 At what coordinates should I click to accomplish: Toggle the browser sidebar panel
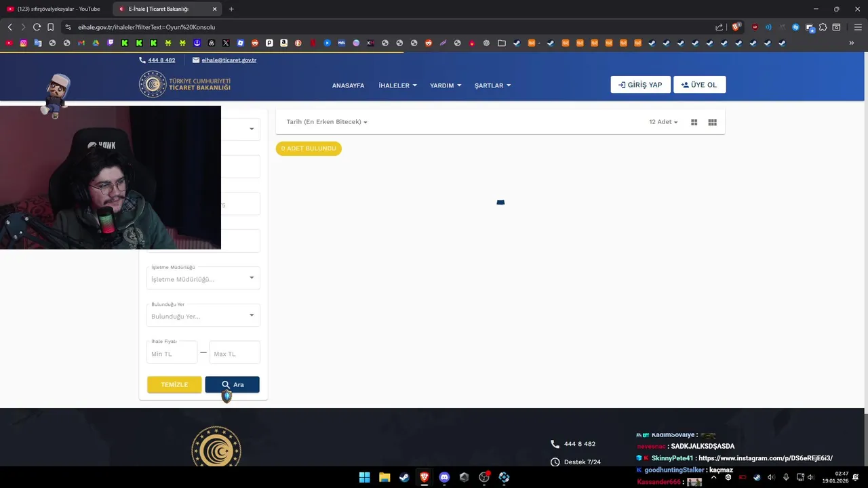click(837, 27)
